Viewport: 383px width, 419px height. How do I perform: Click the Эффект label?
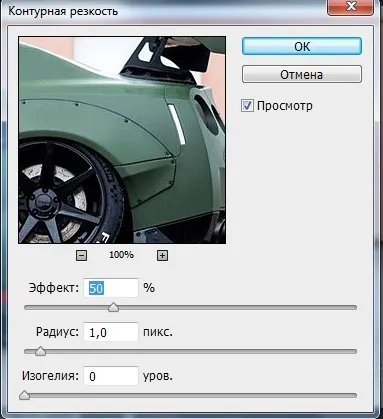coord(54,288)
